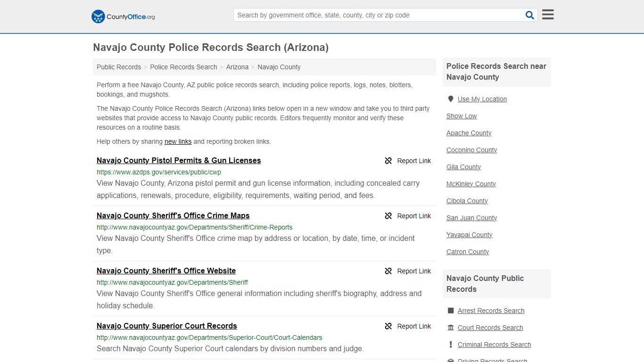Go to Navajo County breadcrumb
The width and height of the screenshot is (644, 362).
(x=279, y=67)
